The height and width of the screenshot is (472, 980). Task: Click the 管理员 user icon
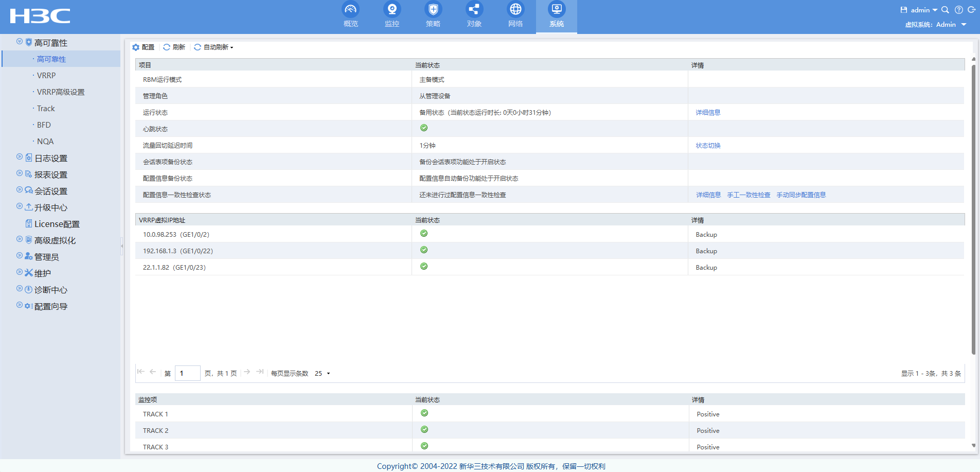[29, 256]
